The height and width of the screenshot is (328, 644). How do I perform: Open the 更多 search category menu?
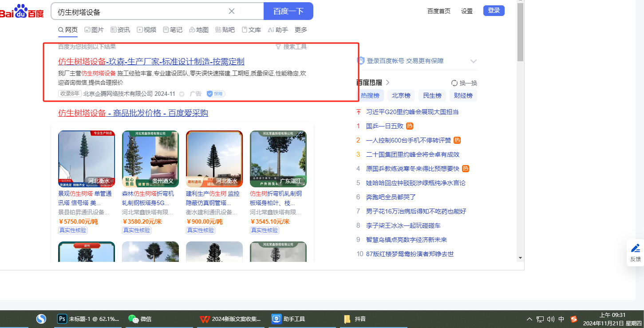click(x=300, y=30)
